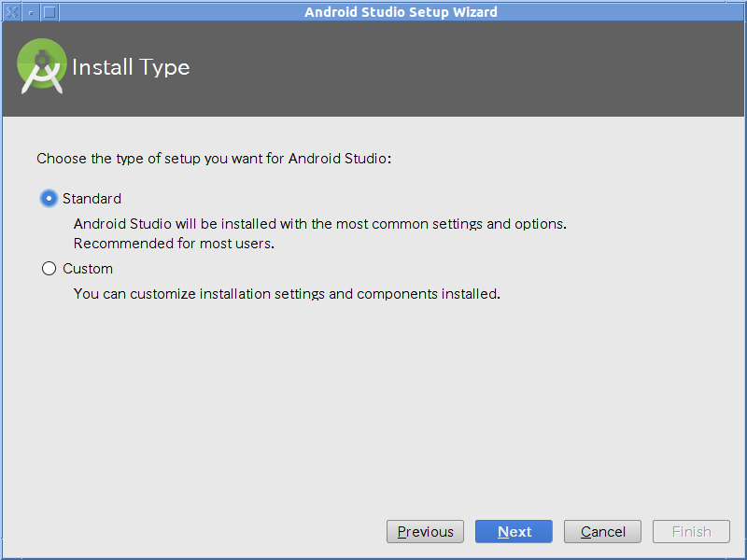Image resolution: width=747 pixels, height=560 pixels.
Task: Open the window menu icon in title bar
Action: (12, 12)
